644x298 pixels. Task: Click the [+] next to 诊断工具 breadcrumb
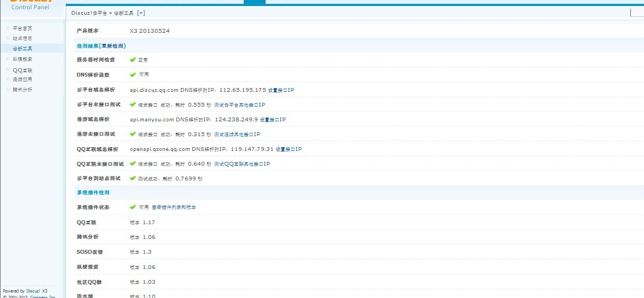pyautogui.click(x=141, y=13)
